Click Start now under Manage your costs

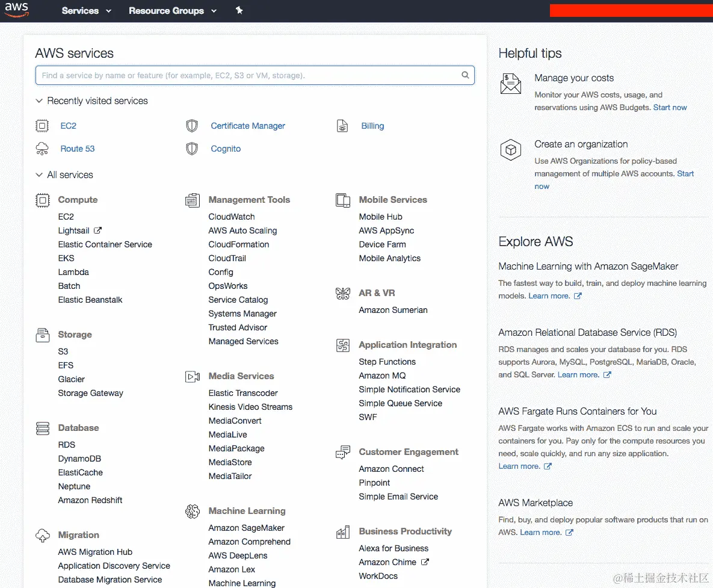coord(670,107)
